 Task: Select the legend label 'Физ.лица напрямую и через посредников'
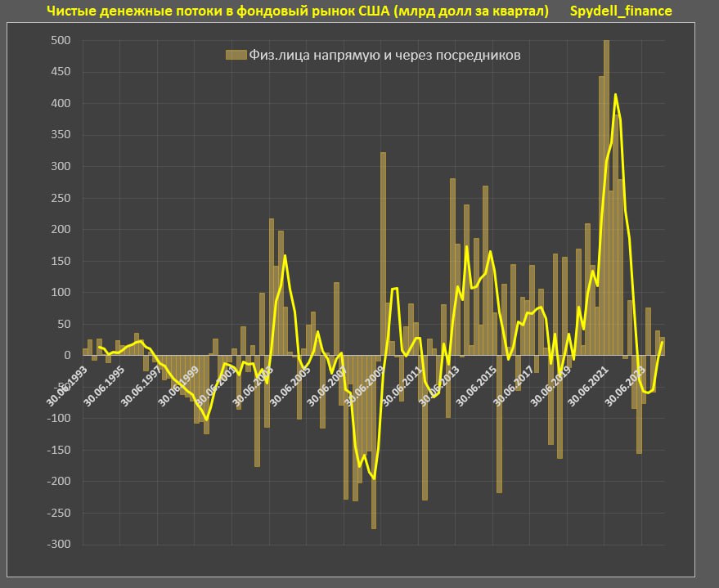click(x=384, y=55)
